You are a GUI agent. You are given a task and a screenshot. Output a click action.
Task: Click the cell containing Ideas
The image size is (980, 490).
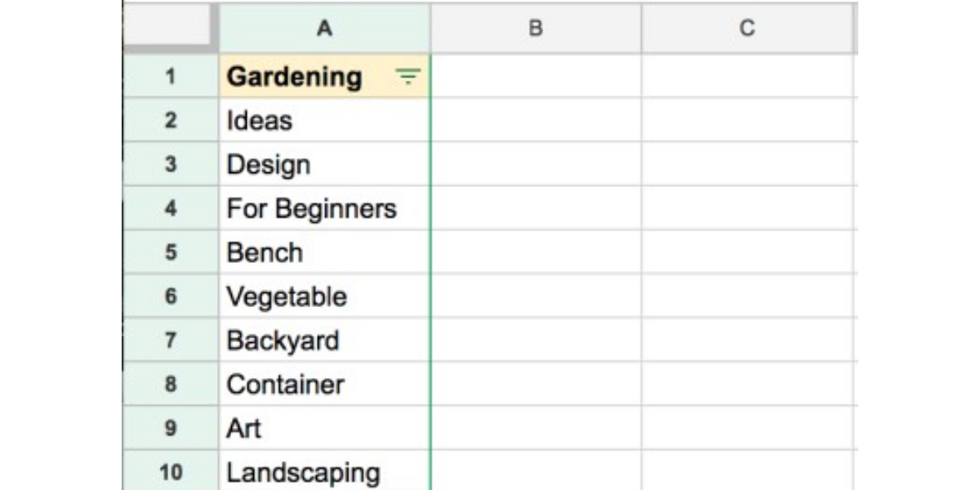324,121
